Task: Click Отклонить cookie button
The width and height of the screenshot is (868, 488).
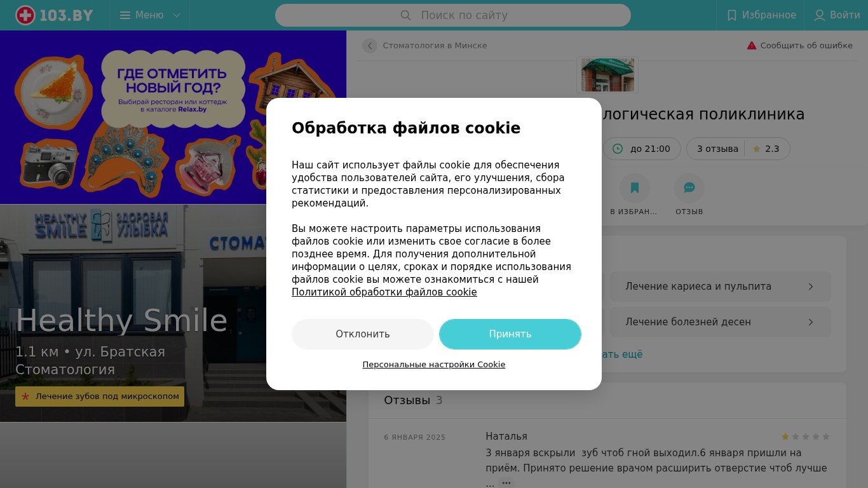Action: [x=363, y=334]
